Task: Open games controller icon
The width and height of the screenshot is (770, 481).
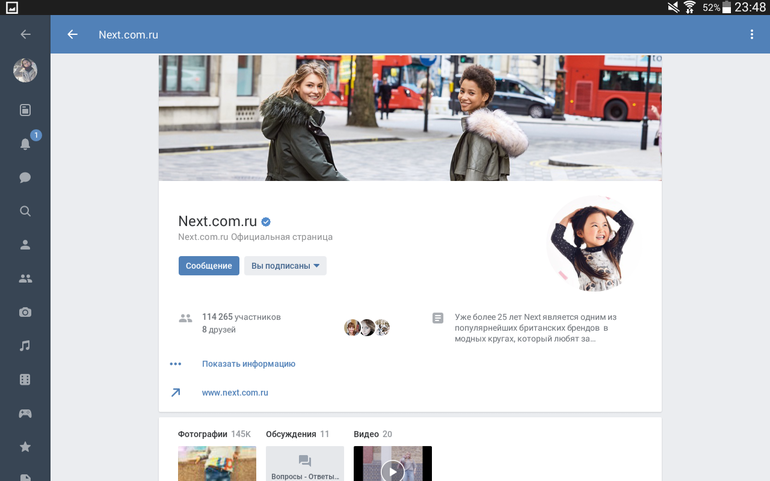Action: (x=25, y=413)
